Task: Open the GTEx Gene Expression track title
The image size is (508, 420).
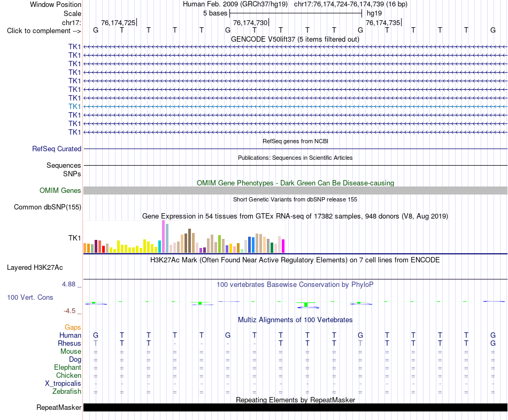Action: point(295,216)
